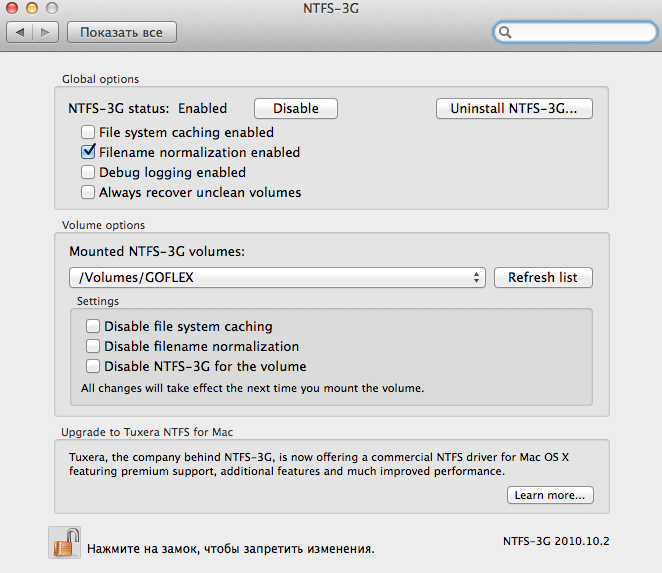Open the /Volumes/GOFLEX volume dropdown
Screen dimensions: 662x573
[x=277, y=277]
